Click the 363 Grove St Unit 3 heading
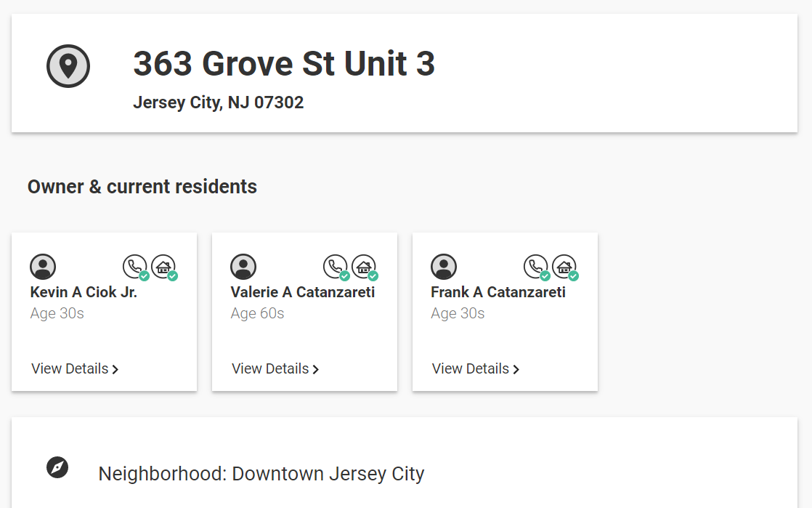 click(x=284, y=64)
